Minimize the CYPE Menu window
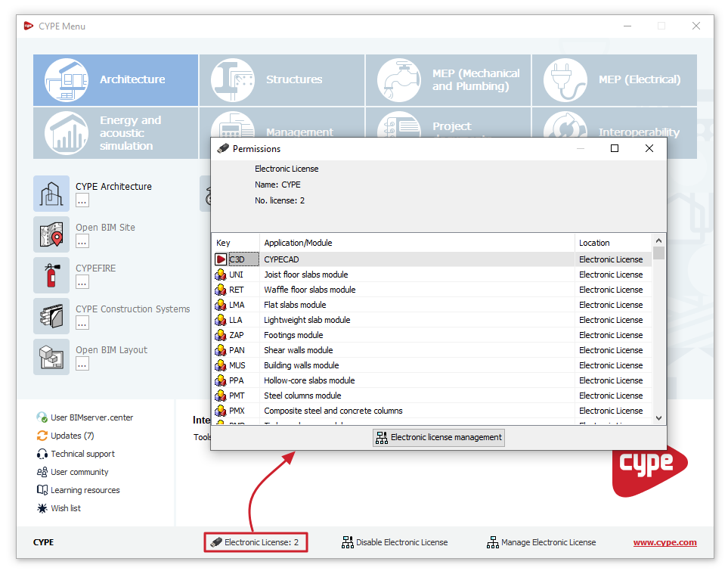Viewport: 728px width, 574px height. pos(627,26)
